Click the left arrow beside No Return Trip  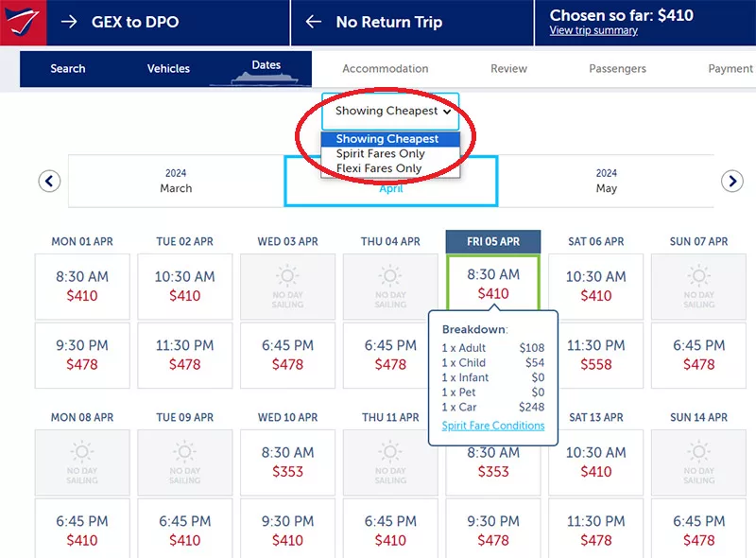click(314, 22)
